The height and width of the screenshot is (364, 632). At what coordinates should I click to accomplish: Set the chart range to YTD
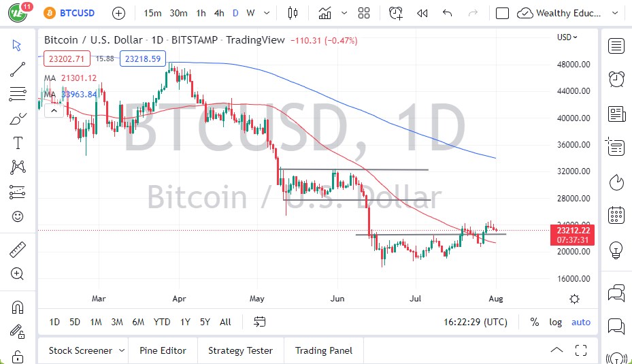point(162,322)
